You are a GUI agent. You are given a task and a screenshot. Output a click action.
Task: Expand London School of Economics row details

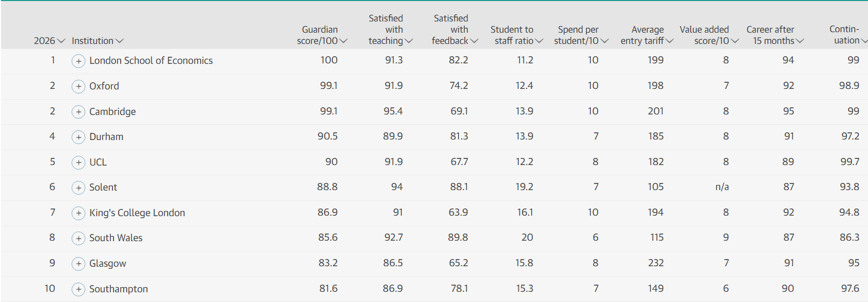pos(78,61)
